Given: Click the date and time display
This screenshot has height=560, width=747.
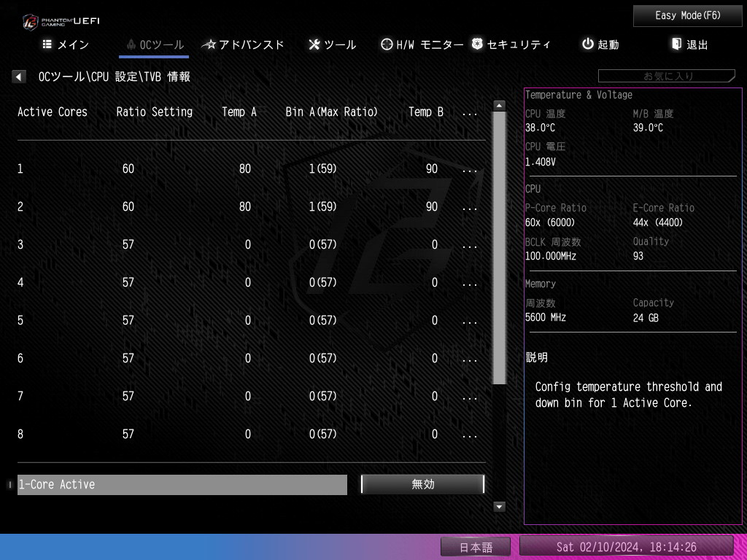Looking at the screenshot, I should tap(626, 546).
